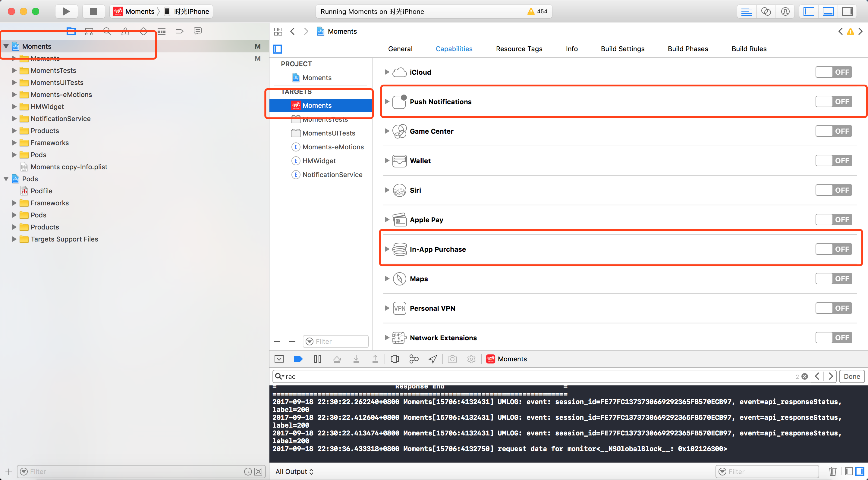
Task: Open the Symbol navigator icon
Action: tap(89, 31)
